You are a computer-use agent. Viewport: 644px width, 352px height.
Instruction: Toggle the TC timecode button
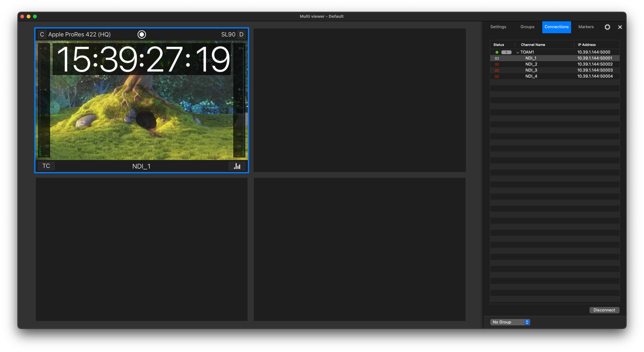pos(46,166)
